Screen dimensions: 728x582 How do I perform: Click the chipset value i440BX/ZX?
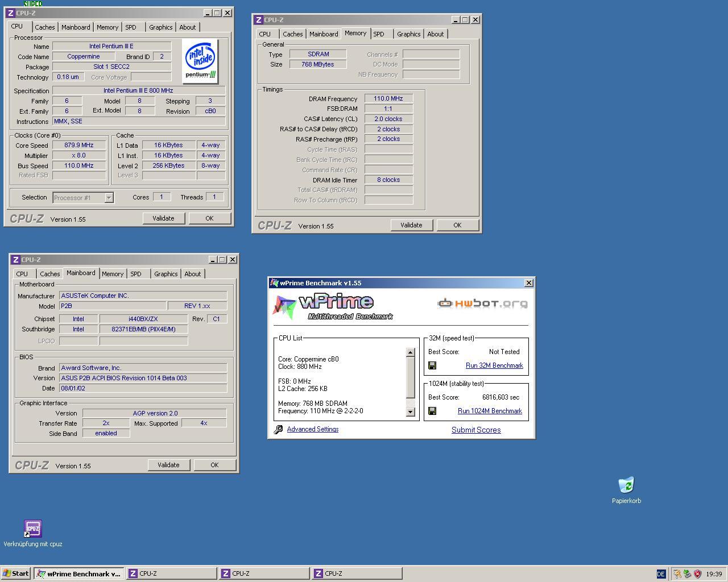143,319
